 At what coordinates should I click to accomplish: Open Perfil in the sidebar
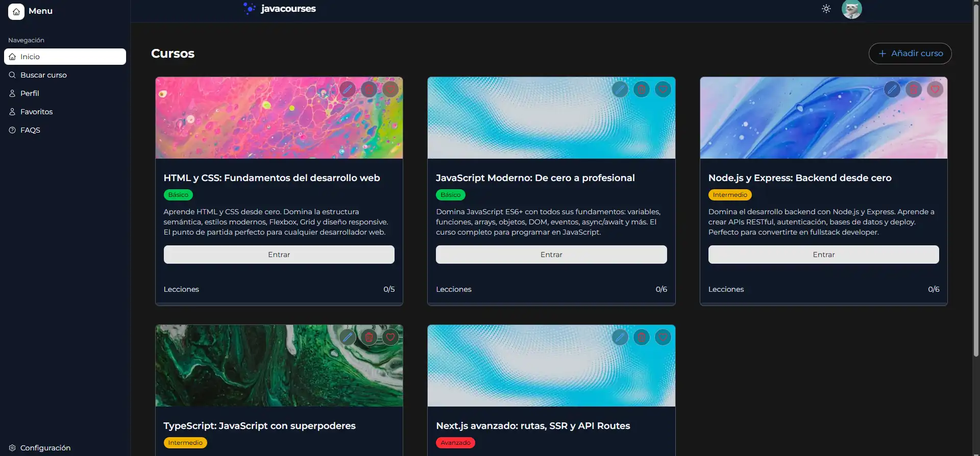pyautogui.click(x=65, y=93)
